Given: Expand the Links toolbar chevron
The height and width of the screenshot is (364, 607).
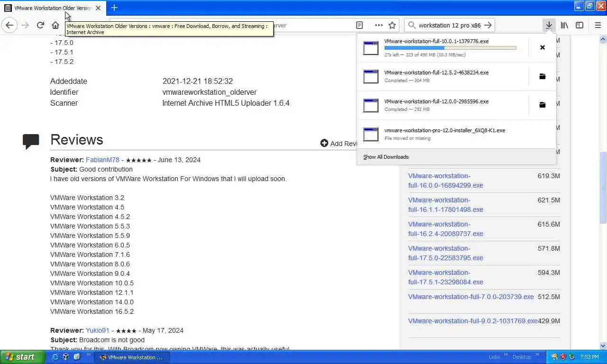Looking at the screenshot, I should click(x=506, y=355).
